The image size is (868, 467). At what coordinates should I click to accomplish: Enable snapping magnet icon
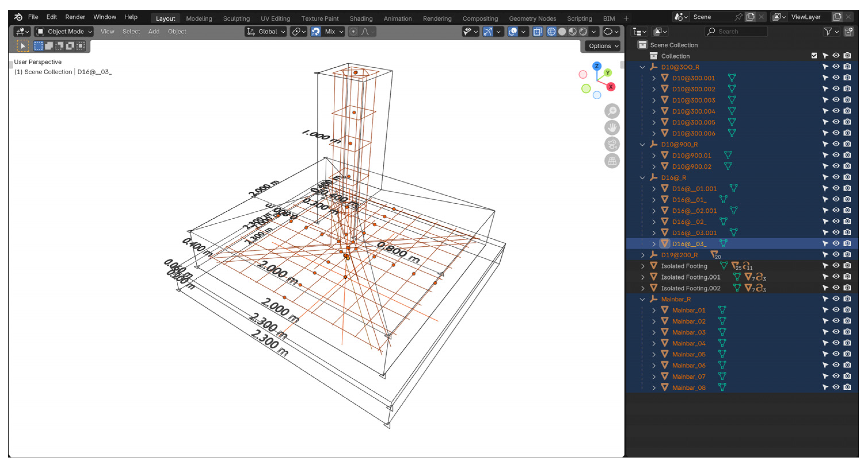(316, 32)
